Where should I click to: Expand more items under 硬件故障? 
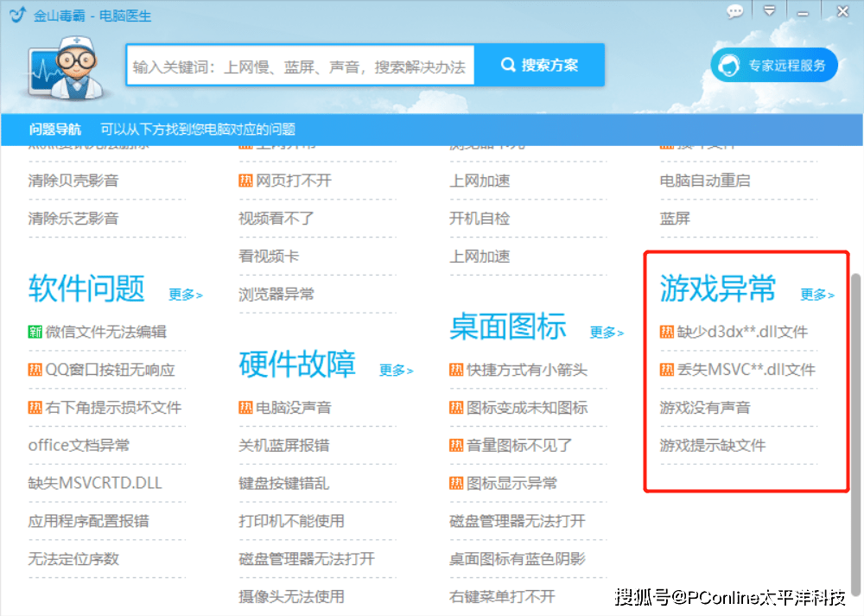[x=396, y=371]
